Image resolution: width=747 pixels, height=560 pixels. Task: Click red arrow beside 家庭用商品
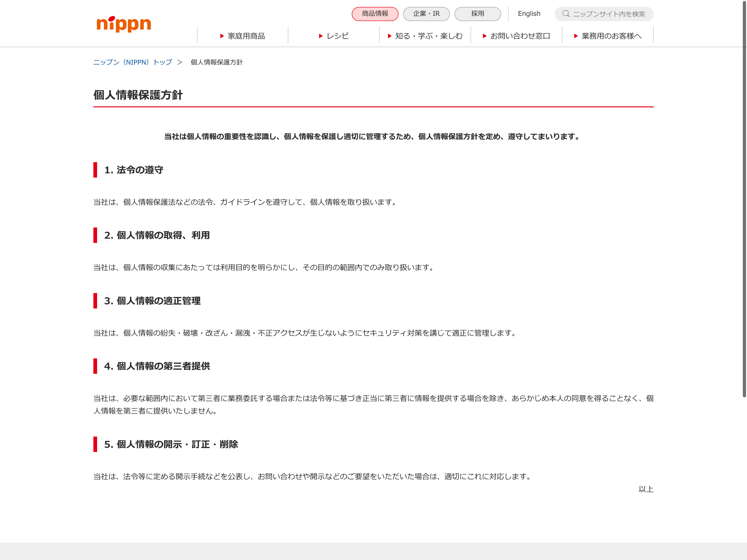(222, 36)
